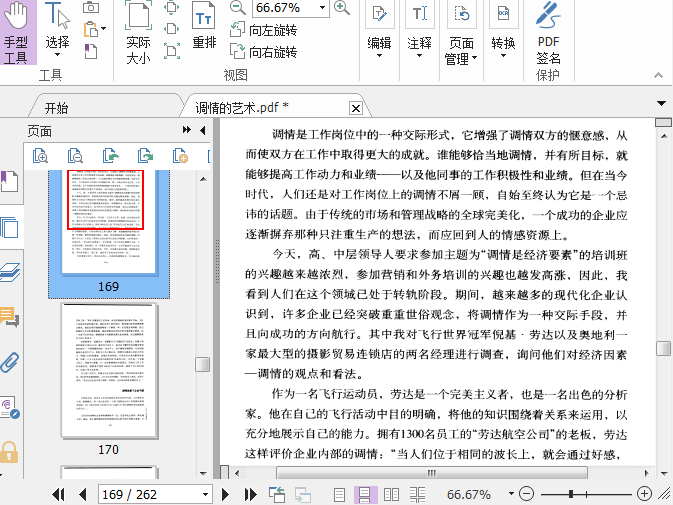Click the zoom slider in status bar
This screenshot has height=505, width=673.
pyautogui.click(x=571, y=494)
